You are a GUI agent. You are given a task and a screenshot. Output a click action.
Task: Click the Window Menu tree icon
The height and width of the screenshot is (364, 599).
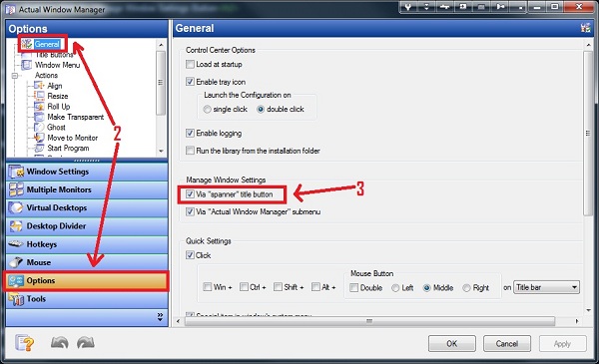(x=26, y=65)
